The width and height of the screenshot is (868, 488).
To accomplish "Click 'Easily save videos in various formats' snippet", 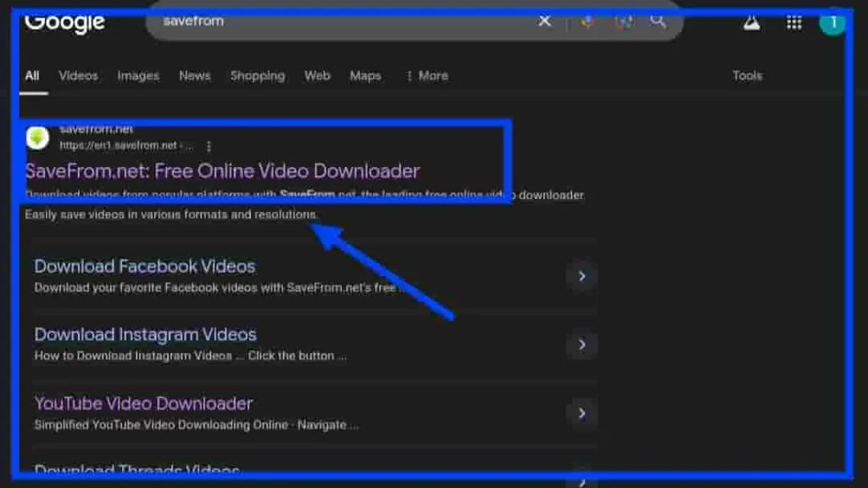I will [171, 214].
